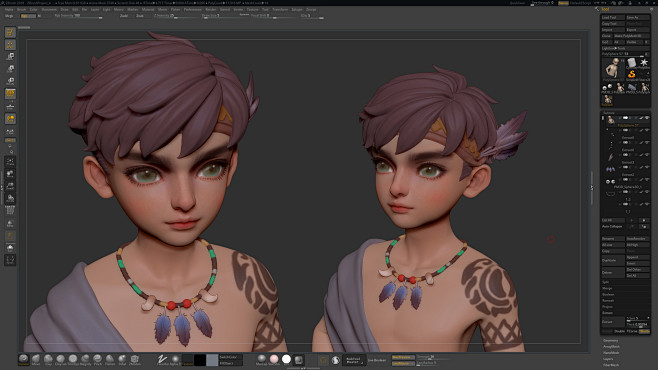The image size is (658, 370).
Task: Choose the MatCap gray material sphere
Action: [261, 359]
